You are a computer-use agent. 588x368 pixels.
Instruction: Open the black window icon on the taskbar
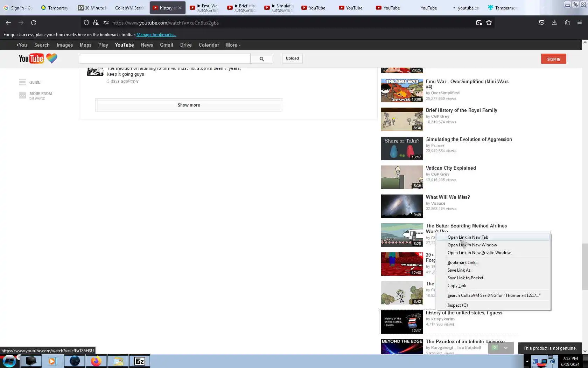click(x=31, y=361)
